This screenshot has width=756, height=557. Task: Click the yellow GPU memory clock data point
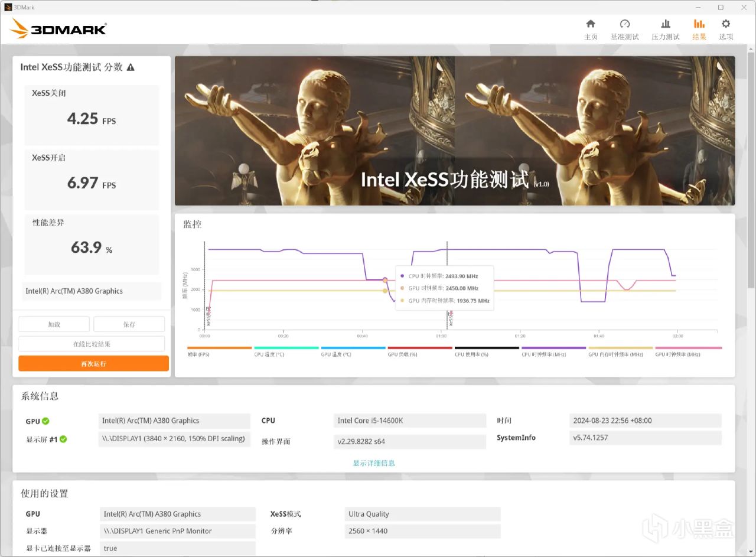(385, 291)
